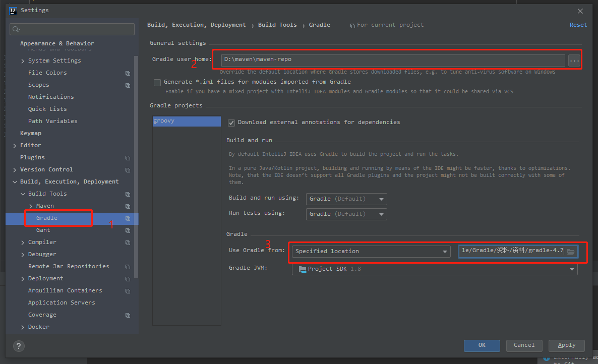Toggle Download external annotations for dependencies

tap(231, 123)
